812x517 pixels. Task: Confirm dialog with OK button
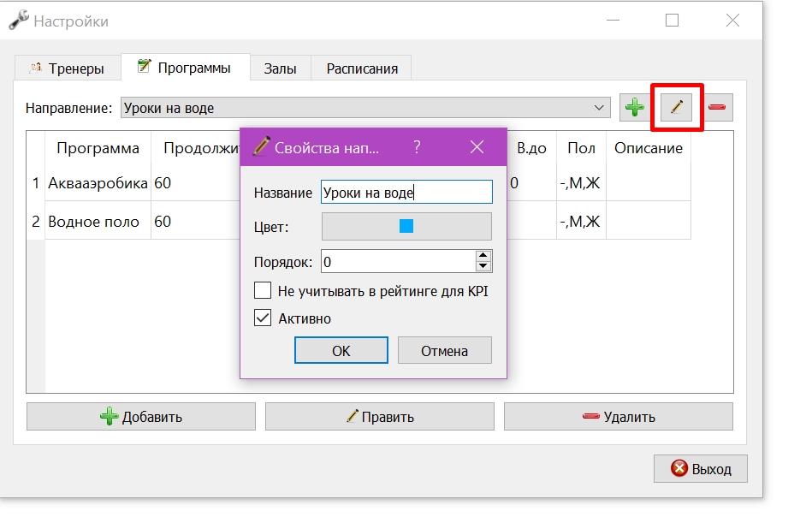341,351
